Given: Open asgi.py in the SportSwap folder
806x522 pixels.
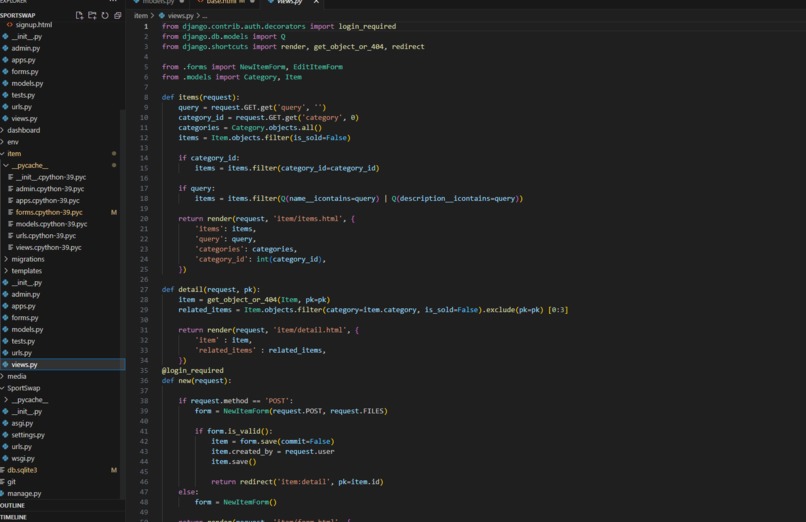Looking at the screenshot, I should tap(22, 423).
